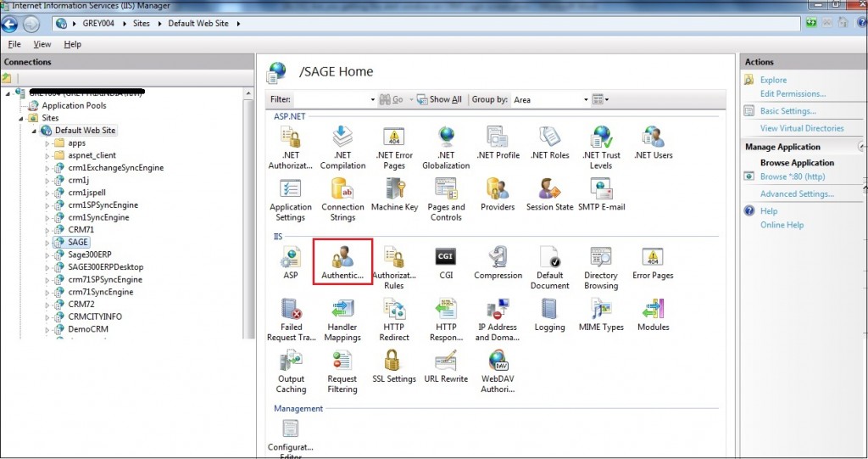The width and height of the screenshot is (868, 459).
Task: Open WebDAV Authoring Rules feature
Action: [498, 372]
